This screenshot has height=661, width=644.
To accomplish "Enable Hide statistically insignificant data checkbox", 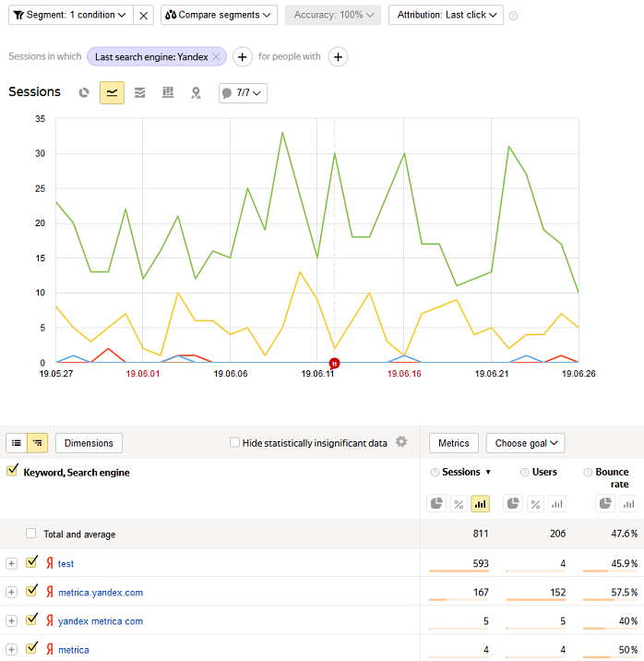I will pyautogui.click(x=235, y=443).
